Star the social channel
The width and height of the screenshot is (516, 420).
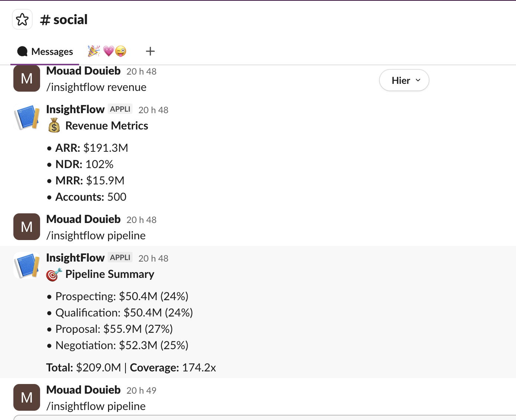pyautogui.click(x=22, y=19)
